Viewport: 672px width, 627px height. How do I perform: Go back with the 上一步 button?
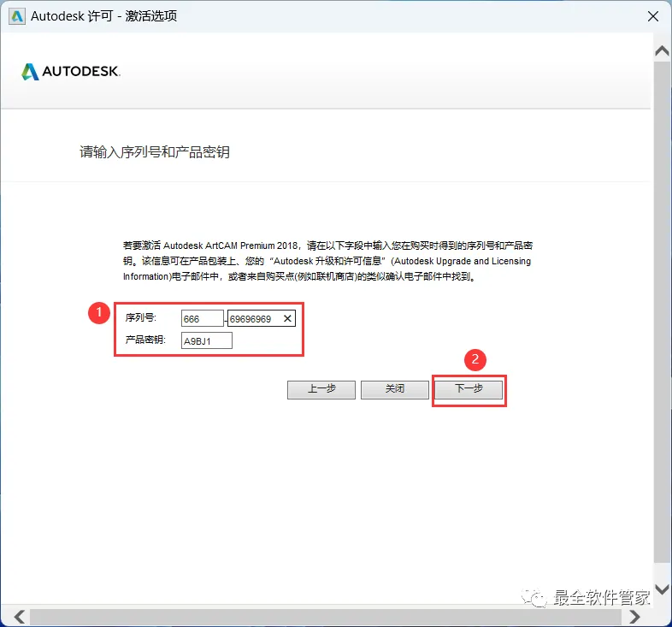pos(321,389)
